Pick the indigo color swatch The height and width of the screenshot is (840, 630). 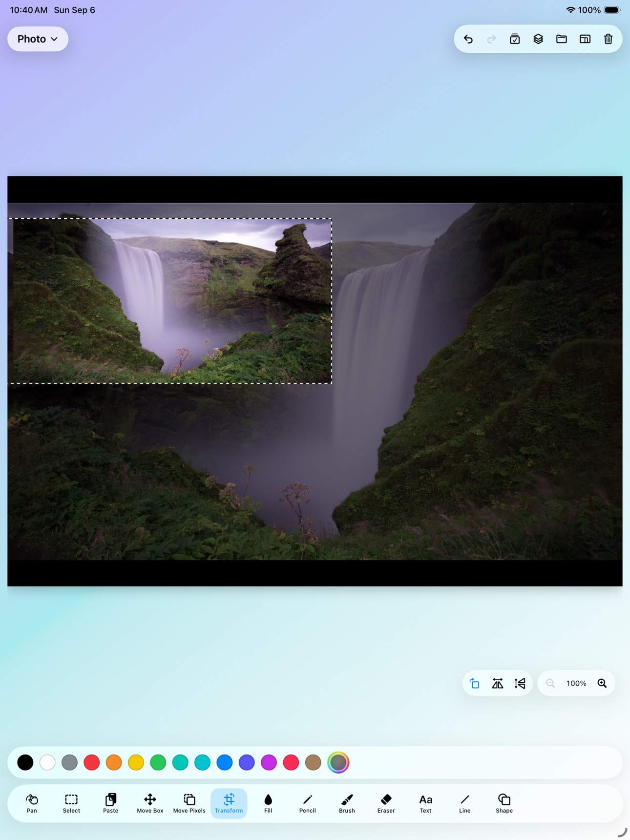(247, 762)
